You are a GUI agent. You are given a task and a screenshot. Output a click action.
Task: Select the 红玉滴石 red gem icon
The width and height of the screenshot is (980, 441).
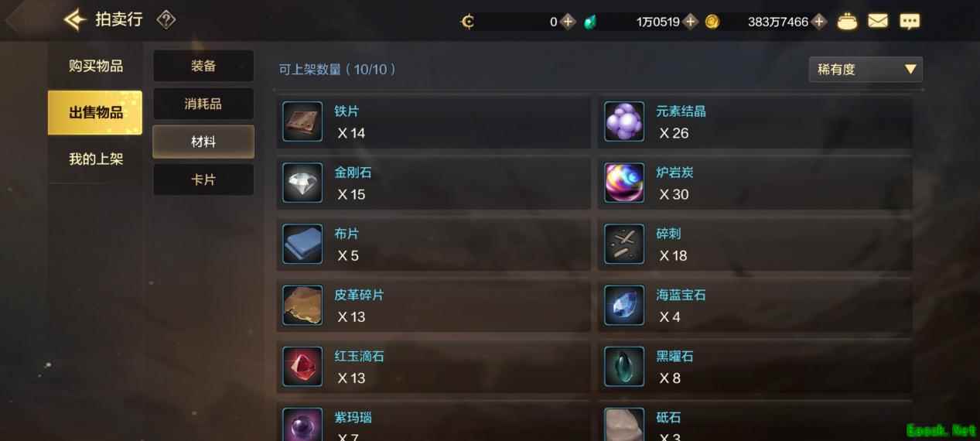click(x=302, y=366)
